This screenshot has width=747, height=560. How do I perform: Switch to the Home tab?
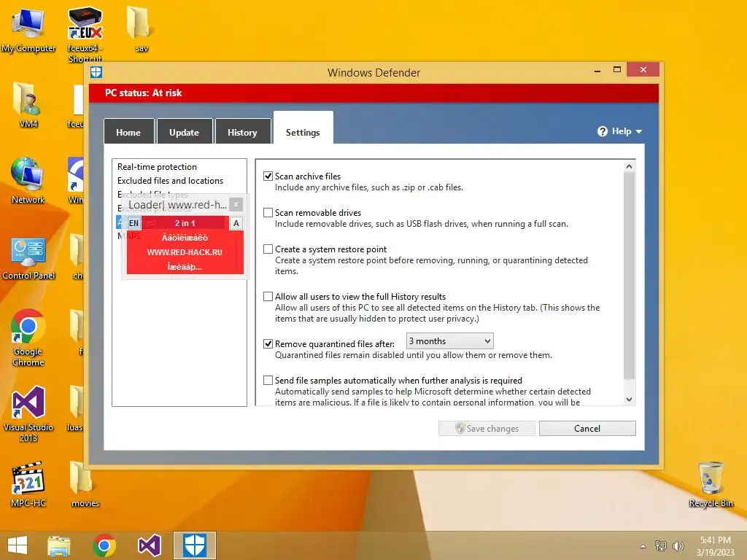(128, 131)
